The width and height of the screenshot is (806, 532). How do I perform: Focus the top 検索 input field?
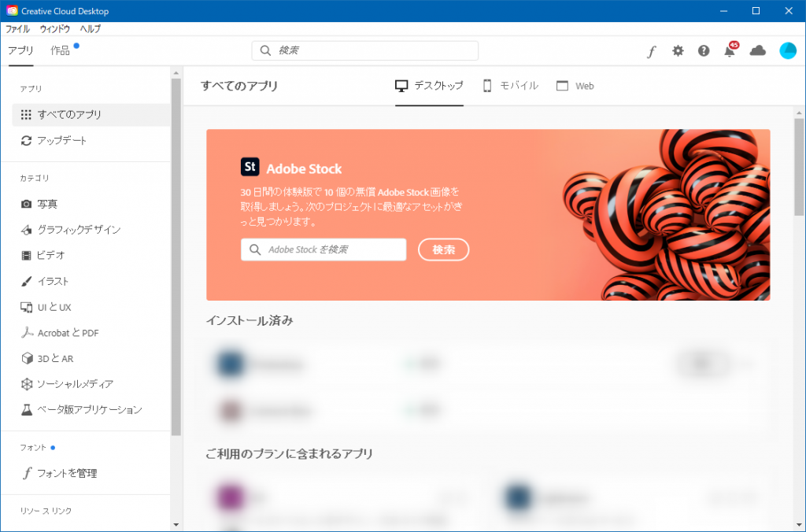tap(365, 50)
